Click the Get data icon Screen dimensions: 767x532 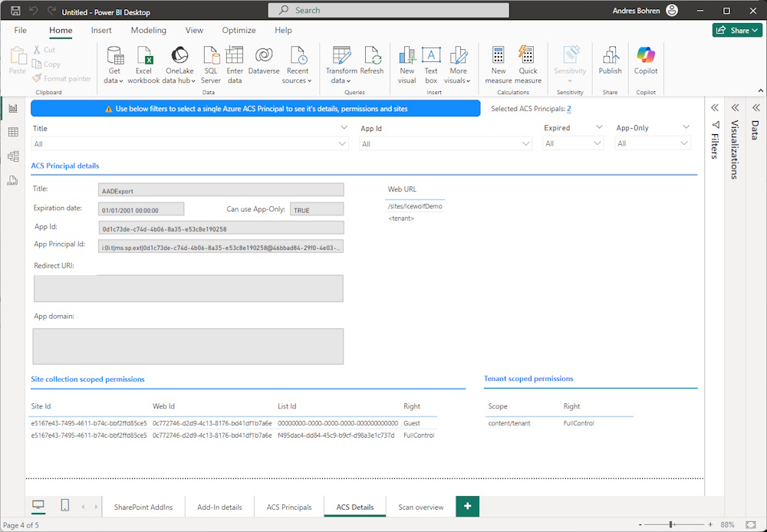pos(114,56)
